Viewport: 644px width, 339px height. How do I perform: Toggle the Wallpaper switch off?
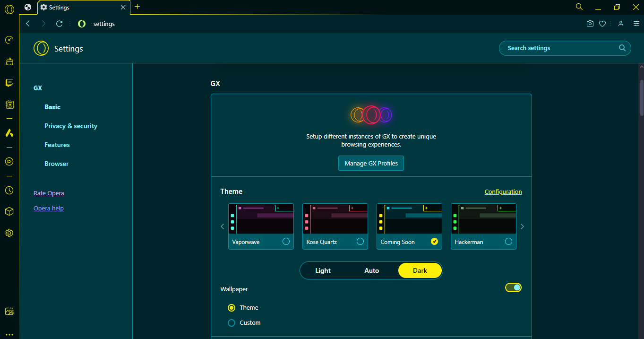point(514,287)
